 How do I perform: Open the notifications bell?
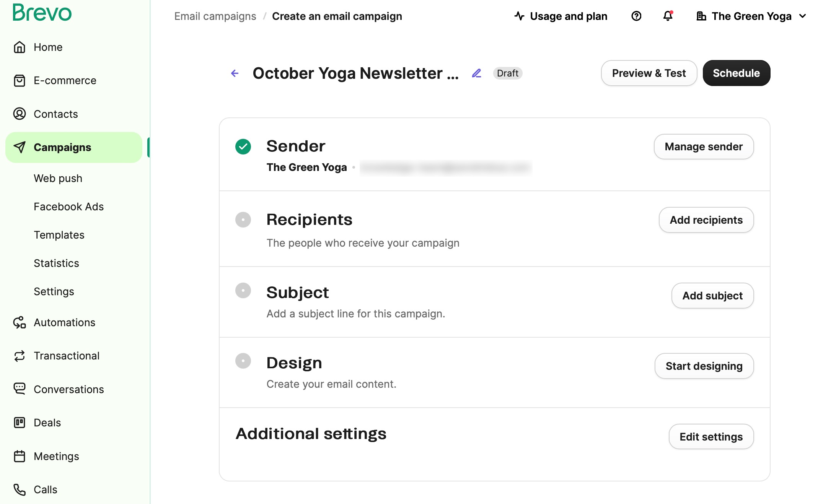[668, 16]
